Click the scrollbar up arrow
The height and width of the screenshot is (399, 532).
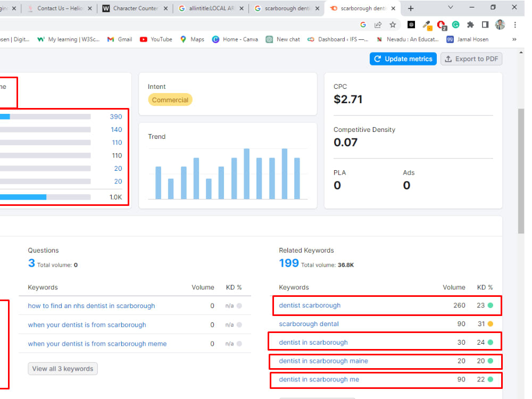coord(521,53)
